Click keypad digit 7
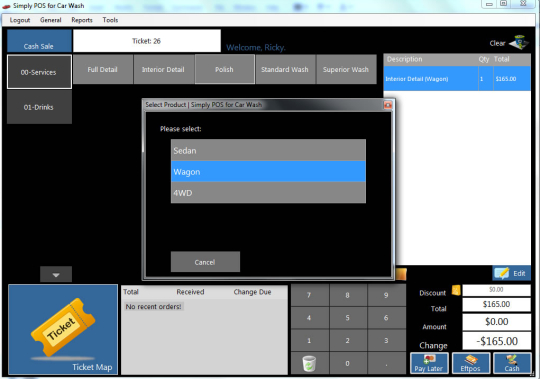The width and height of the screenshot is (540, 379). coord(309,295)
